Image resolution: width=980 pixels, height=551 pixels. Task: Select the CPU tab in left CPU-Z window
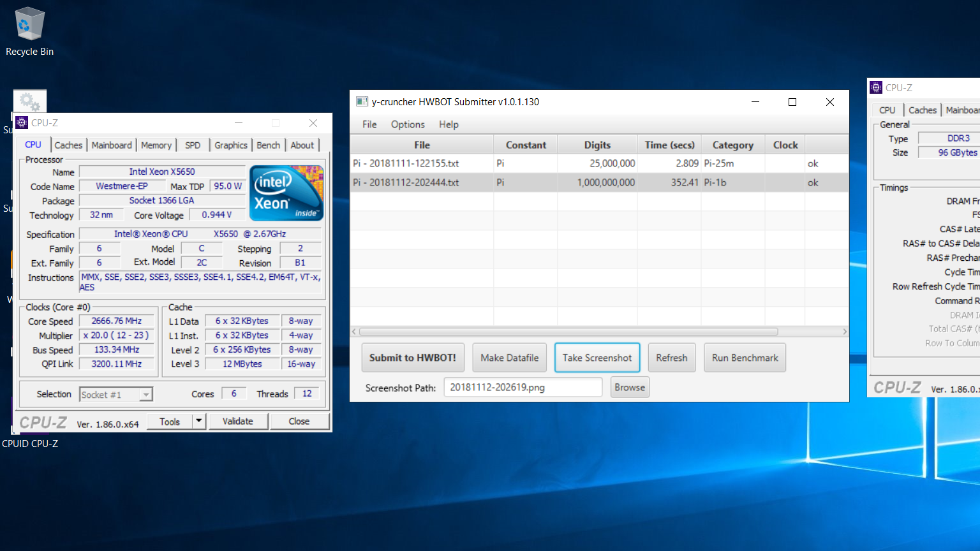[x=33, y=145]
